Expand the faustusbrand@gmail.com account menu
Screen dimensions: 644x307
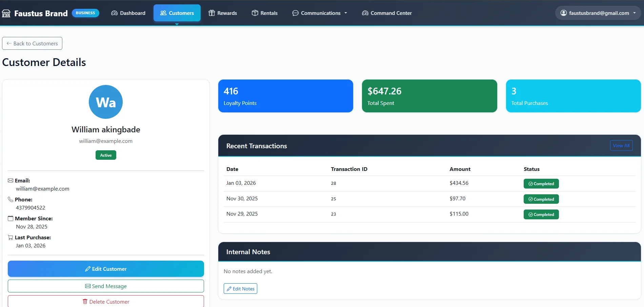click(598, 13)
